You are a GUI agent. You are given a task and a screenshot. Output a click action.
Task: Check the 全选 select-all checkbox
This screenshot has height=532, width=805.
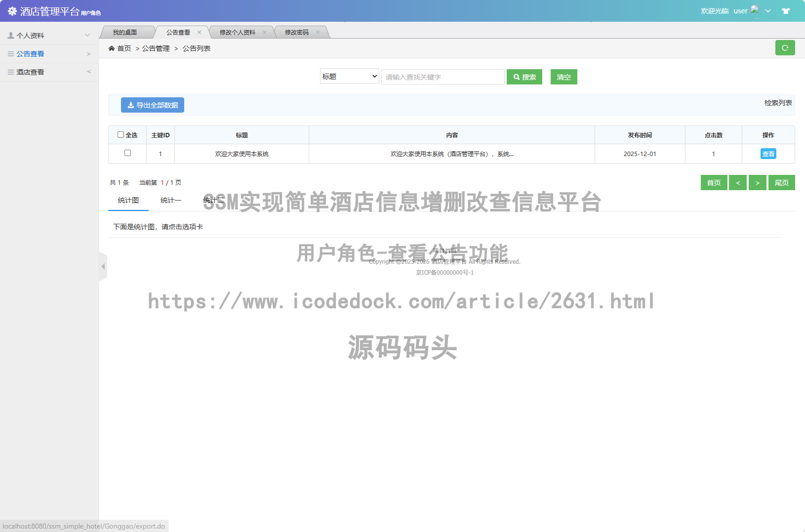tap(121, 134)
